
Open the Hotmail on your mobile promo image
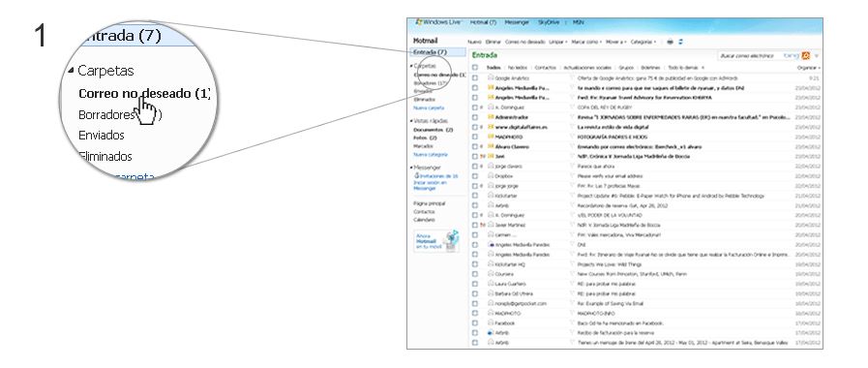pos(436,241)
